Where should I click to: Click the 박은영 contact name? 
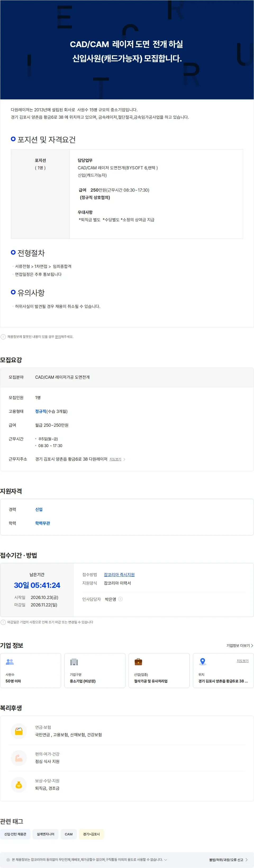pos(110,600)
